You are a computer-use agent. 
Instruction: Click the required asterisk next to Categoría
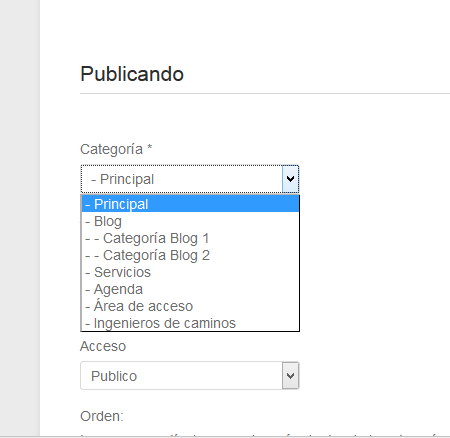150,147
